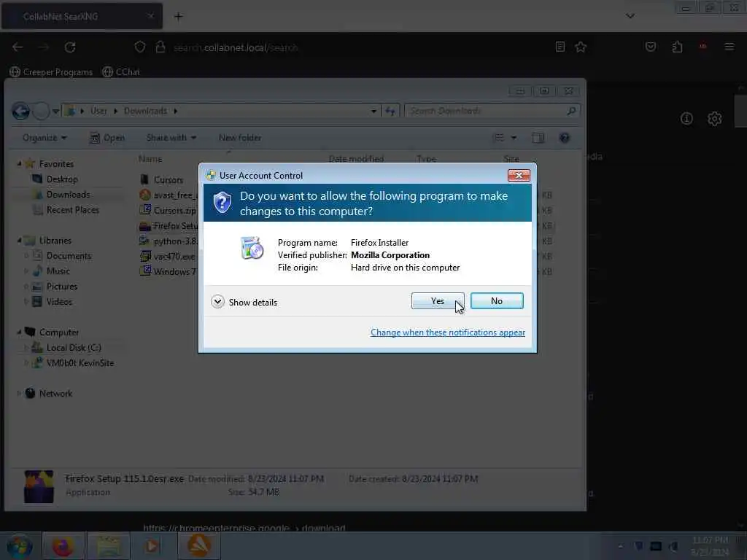Viewport: 747px width, 560px height.
Task: Deny the UAC prompt with No
Action: [x=496, y=301]
